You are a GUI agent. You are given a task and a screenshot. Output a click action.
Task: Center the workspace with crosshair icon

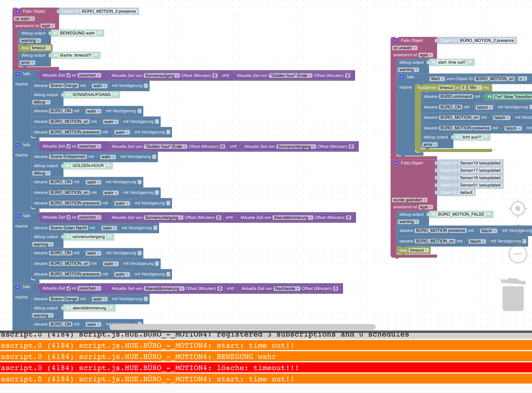pos(518,209)
